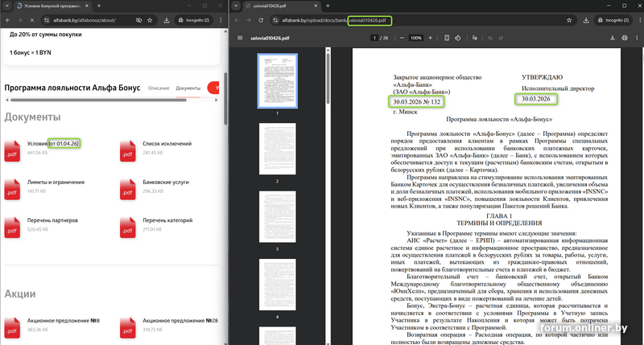The image size is (644, 345).
Task: Expand the tab search in PDF window
Action: click(x=235, y=5)
